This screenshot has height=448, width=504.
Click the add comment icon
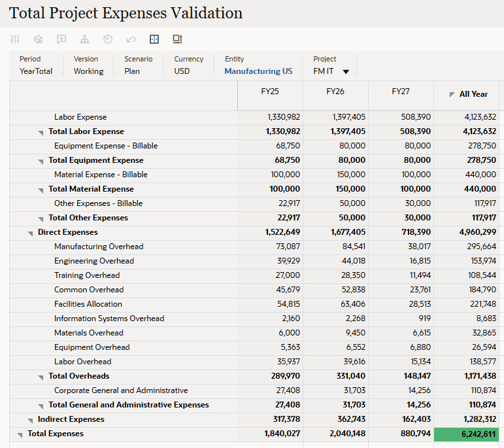click(61, 39)
